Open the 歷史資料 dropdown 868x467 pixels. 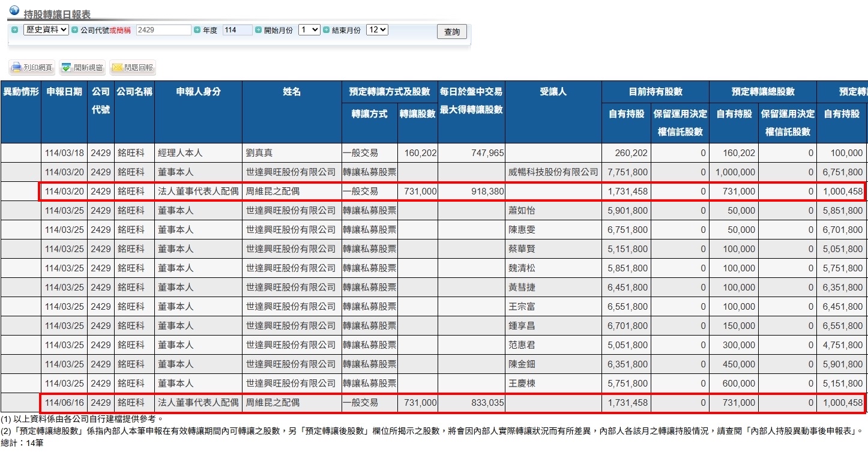point(46,30)
